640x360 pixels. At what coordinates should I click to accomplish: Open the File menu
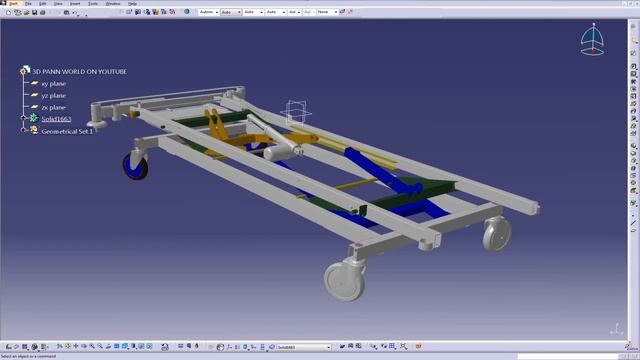[x=28, y=3]
